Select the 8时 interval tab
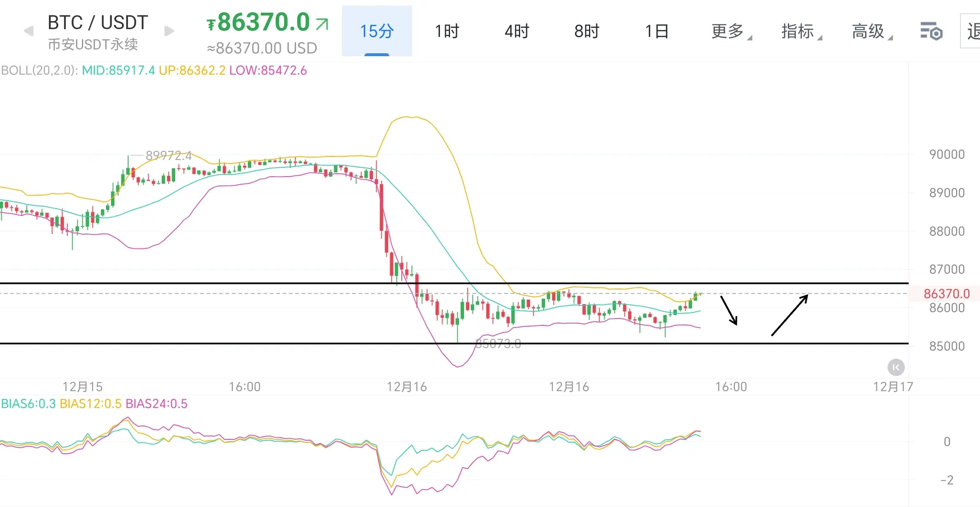 (x=586, y=31)
